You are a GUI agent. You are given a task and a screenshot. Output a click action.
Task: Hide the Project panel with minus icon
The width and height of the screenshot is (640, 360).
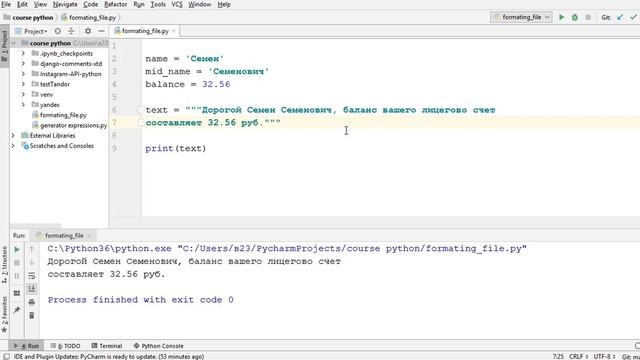[101, 31]
